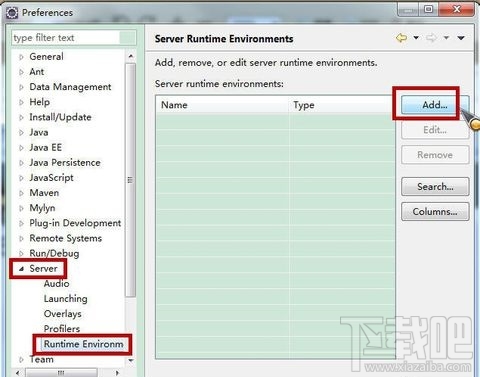Select General in the preferences tree
This screenshot has height=377, width=480.
pyautogui.click(x=46, y=57)
